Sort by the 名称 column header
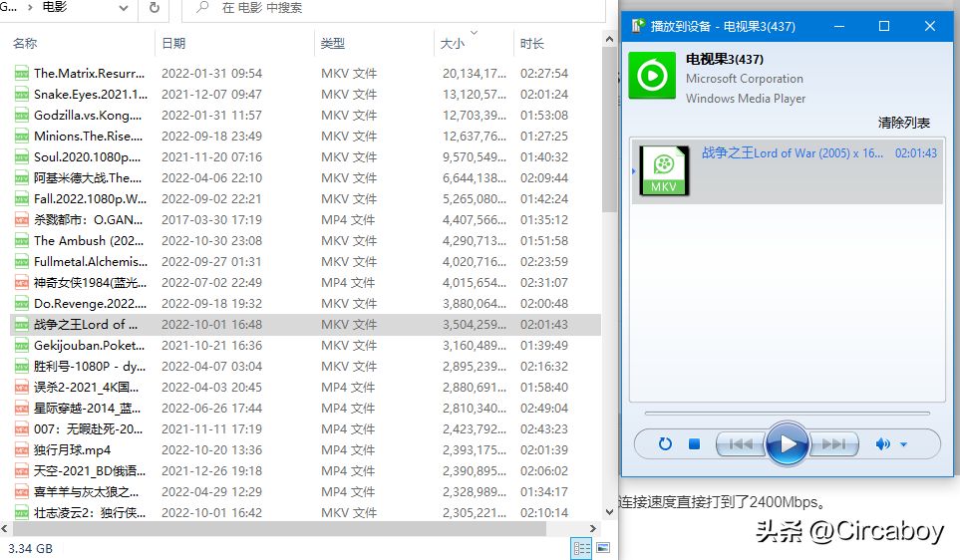This screenshot has height=560, width=960. [x=25, y=44]
